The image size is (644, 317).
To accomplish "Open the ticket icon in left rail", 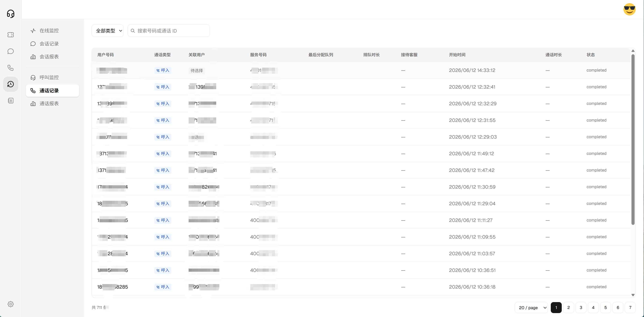I will point(11,35).
